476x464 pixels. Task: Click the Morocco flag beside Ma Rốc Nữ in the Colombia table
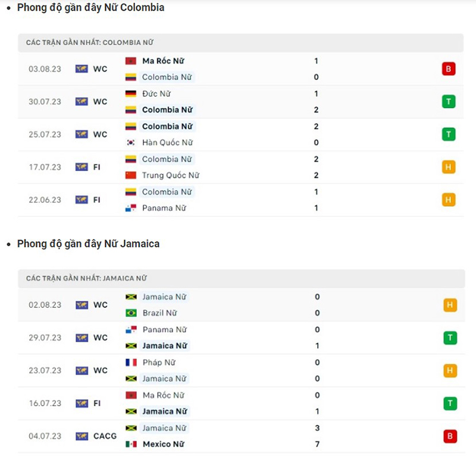131,61
